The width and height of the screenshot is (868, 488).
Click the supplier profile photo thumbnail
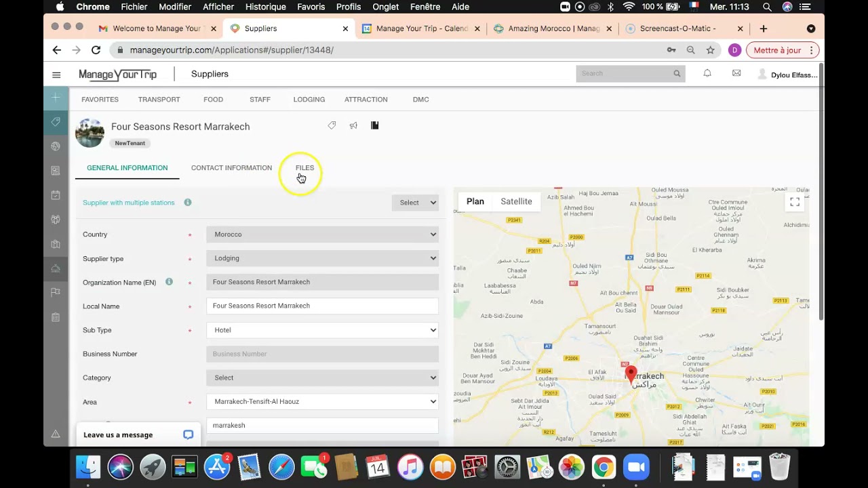90,133
